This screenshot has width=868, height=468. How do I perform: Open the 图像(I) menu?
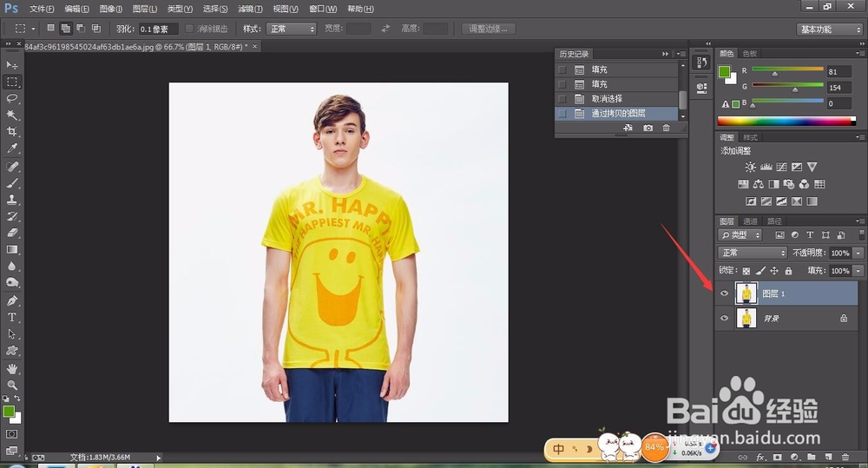coord(111,9)
